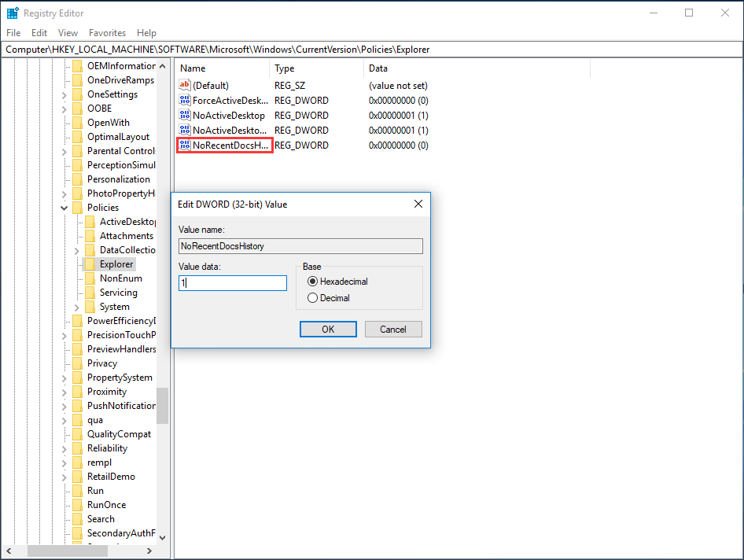The image size is (744, 560).
Task: Click the Attachments folder icon
Action: (90, 236)
